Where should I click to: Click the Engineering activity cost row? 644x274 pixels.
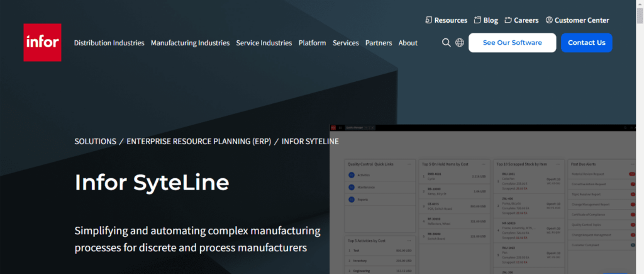pyautogui.click(x=380, y=271)
